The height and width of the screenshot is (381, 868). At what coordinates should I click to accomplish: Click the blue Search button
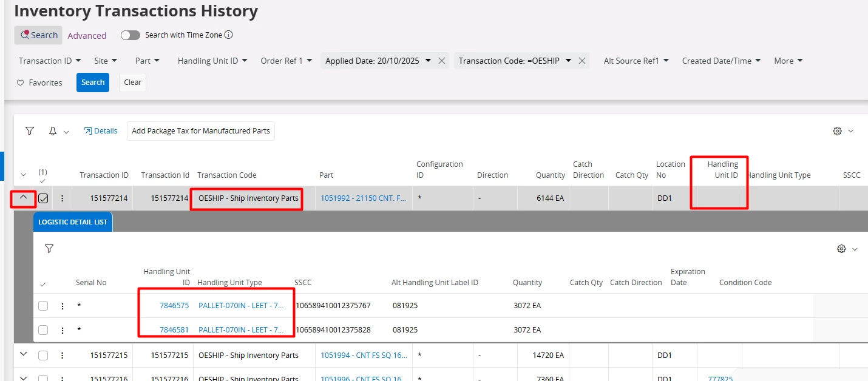(x=93, y=83)
